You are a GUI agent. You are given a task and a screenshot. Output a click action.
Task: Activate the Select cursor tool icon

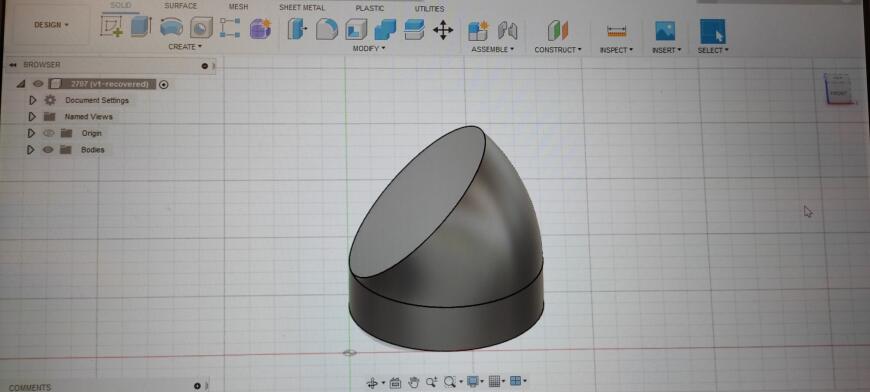712,32
